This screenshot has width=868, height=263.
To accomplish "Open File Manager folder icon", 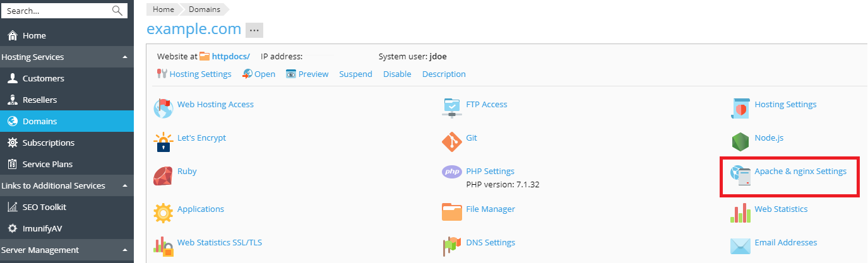I will 452,213.
